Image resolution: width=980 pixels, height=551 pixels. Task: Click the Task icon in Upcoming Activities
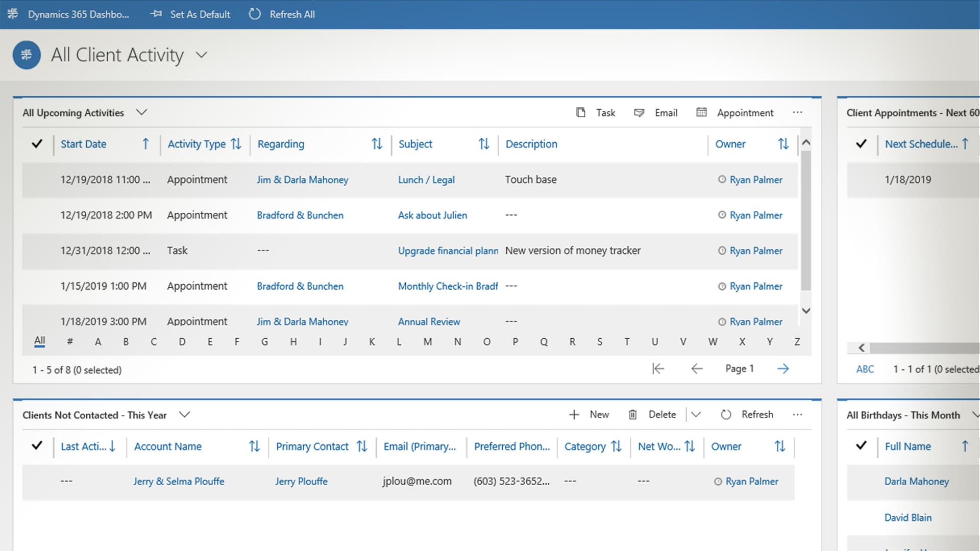coord(580,112)
